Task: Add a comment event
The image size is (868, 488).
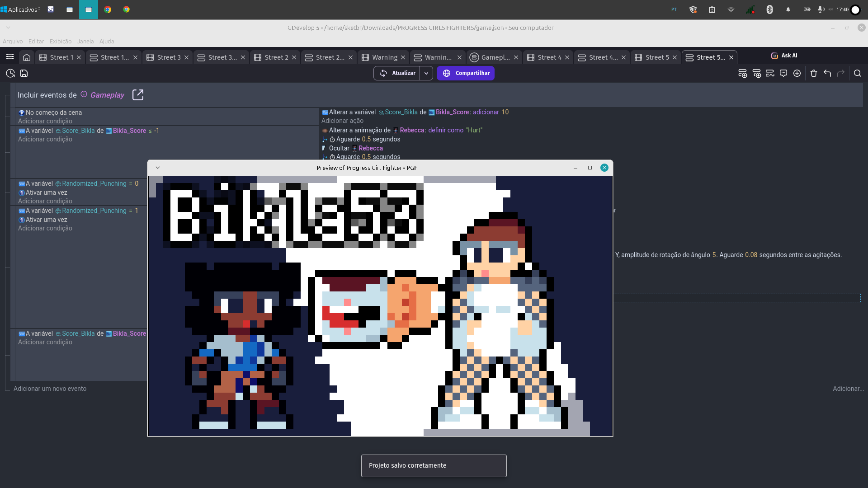Action: 783,73
